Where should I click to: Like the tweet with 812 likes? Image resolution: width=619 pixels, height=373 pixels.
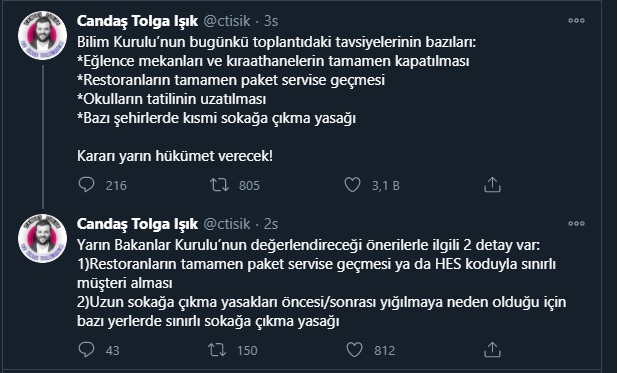[x=354, y=350]
